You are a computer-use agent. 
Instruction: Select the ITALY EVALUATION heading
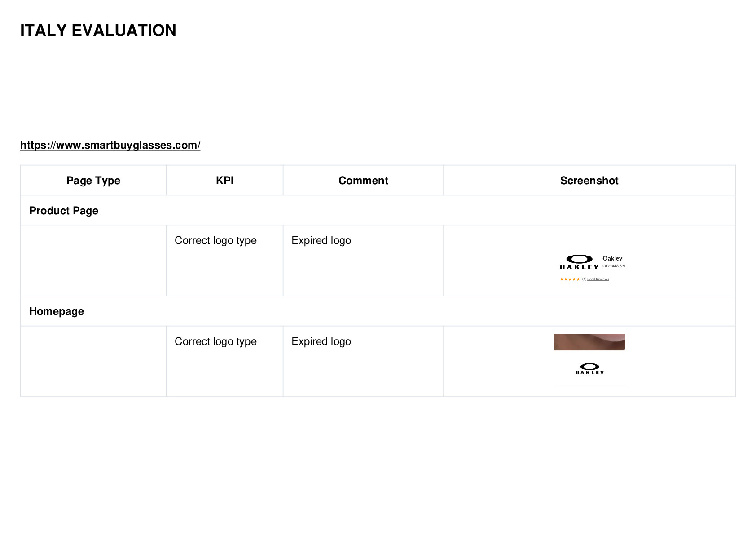coord(98,31)
